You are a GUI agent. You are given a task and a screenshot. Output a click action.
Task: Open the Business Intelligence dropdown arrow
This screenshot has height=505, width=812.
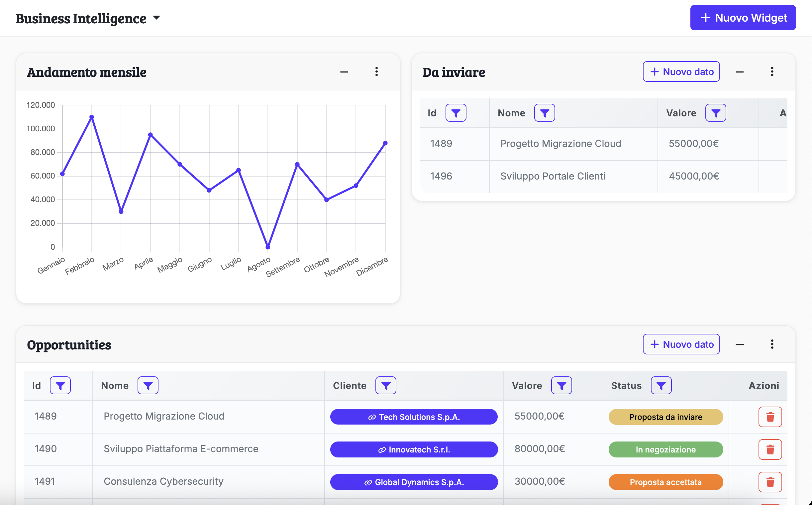pyautogui.click(x=156, y=18)
